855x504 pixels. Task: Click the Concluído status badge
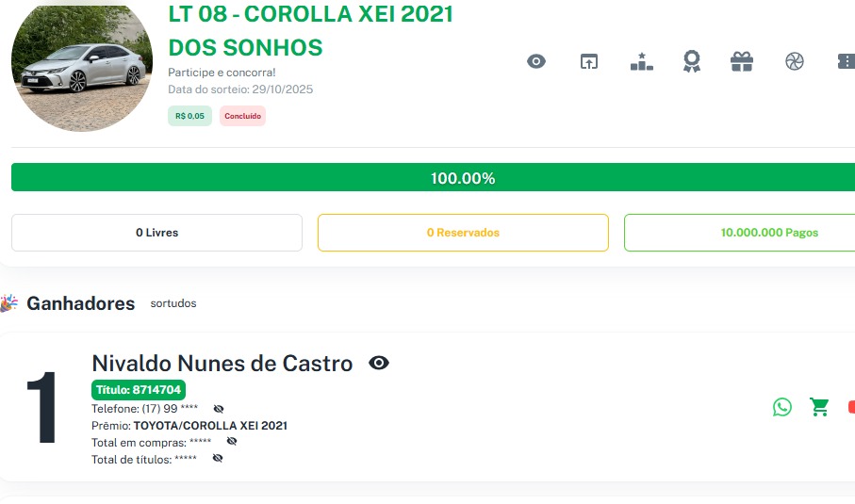(x=242, y=116)
